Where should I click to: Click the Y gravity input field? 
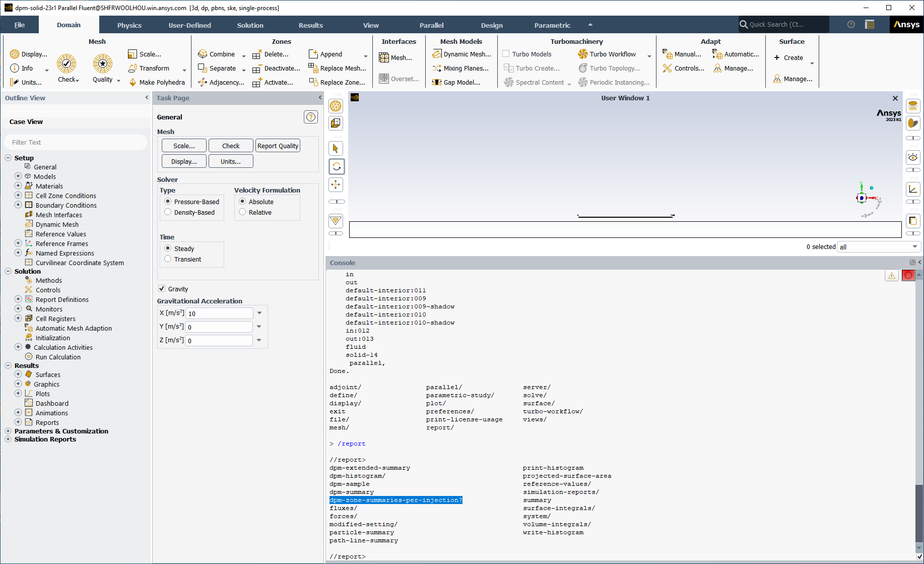(x=219, y=327)
